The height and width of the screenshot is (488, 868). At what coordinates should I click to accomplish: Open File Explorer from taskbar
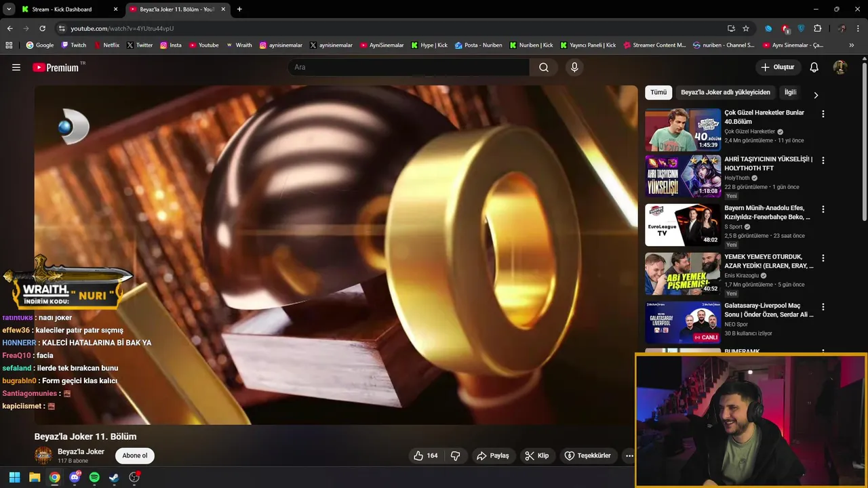tap(35, 477)
